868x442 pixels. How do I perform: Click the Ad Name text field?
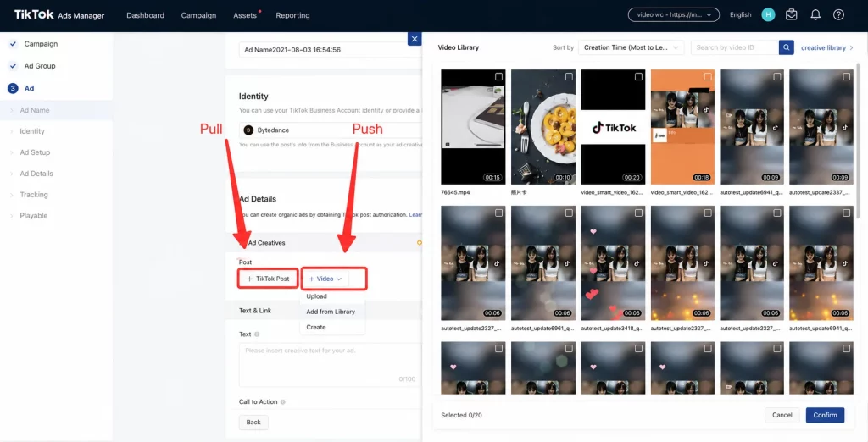[x=331, y=49]
